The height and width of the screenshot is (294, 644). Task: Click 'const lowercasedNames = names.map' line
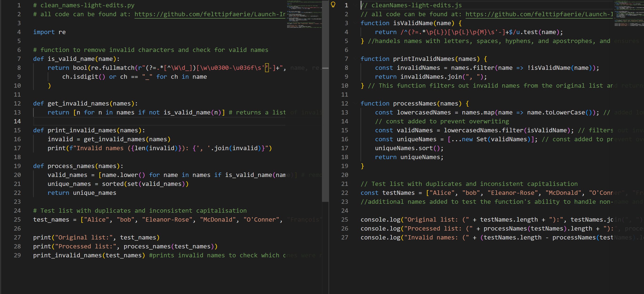pos(487,113)
